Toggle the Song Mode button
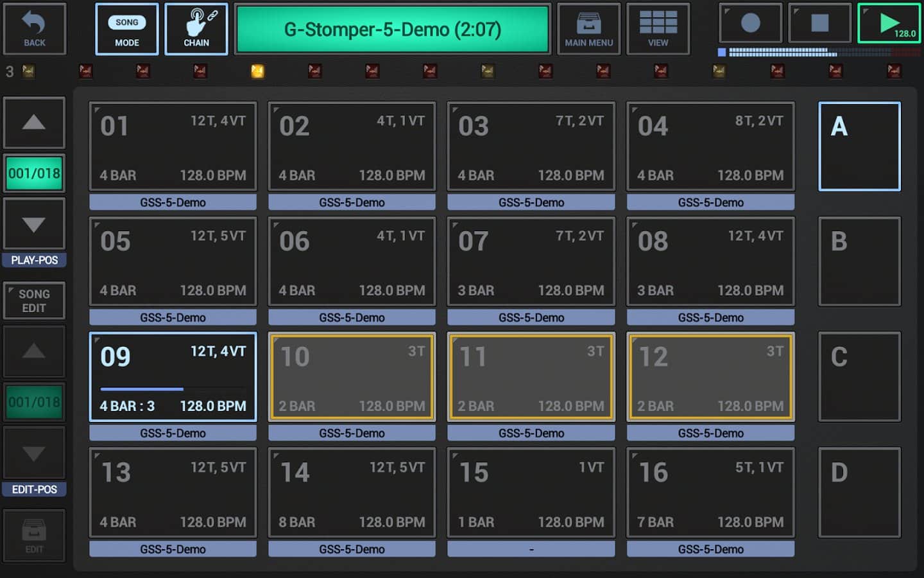Image resolution: width=924 pixels, height=578 pixels. [126, 30]
